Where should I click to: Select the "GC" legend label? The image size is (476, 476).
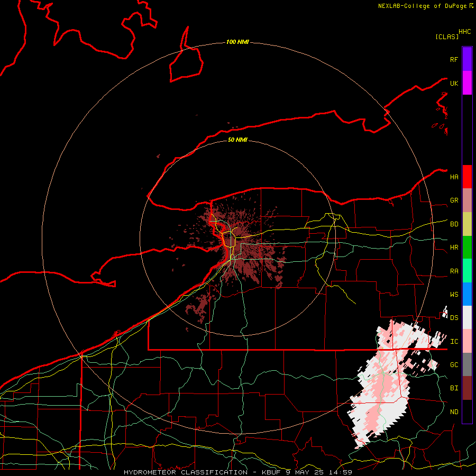[454, 365]
